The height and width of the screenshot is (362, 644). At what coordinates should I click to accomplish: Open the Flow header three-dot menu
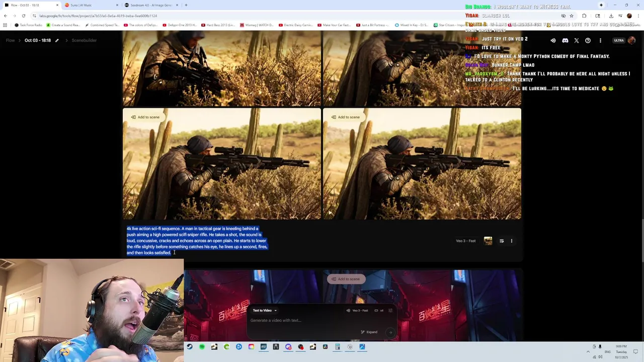pos(600,40)
